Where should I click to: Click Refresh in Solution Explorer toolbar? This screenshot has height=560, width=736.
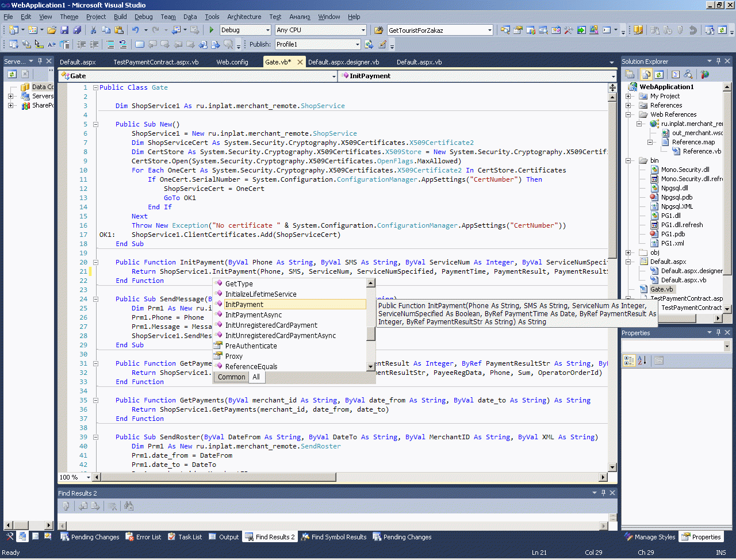(x=659, y=74)
